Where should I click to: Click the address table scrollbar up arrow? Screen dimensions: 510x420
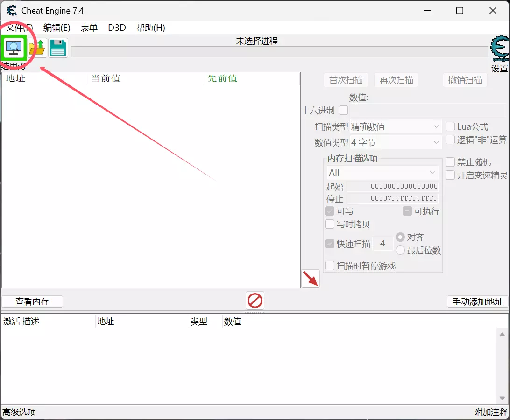pos(502,335)
